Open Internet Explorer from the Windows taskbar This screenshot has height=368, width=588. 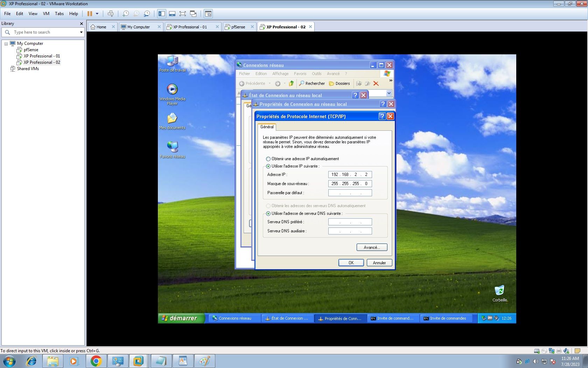coord(31,361)
